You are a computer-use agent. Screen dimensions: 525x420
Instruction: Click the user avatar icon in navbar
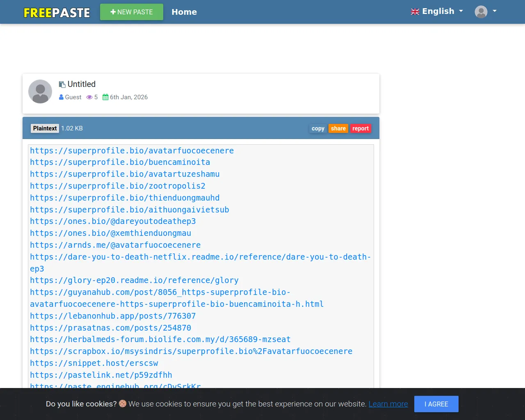[x=481, y=11]
